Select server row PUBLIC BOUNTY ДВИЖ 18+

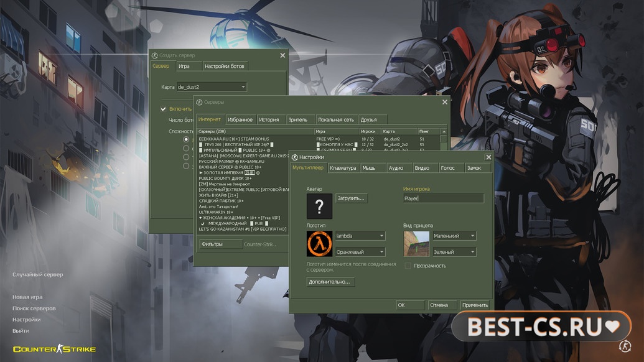click(243, 179)
